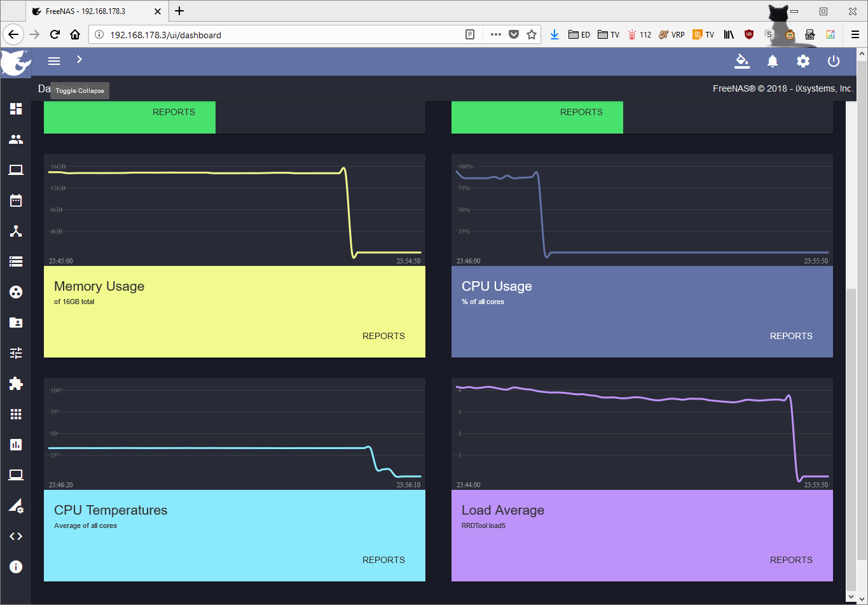
Task: Open the monkey-face extension icon
Action: [790, 35]
